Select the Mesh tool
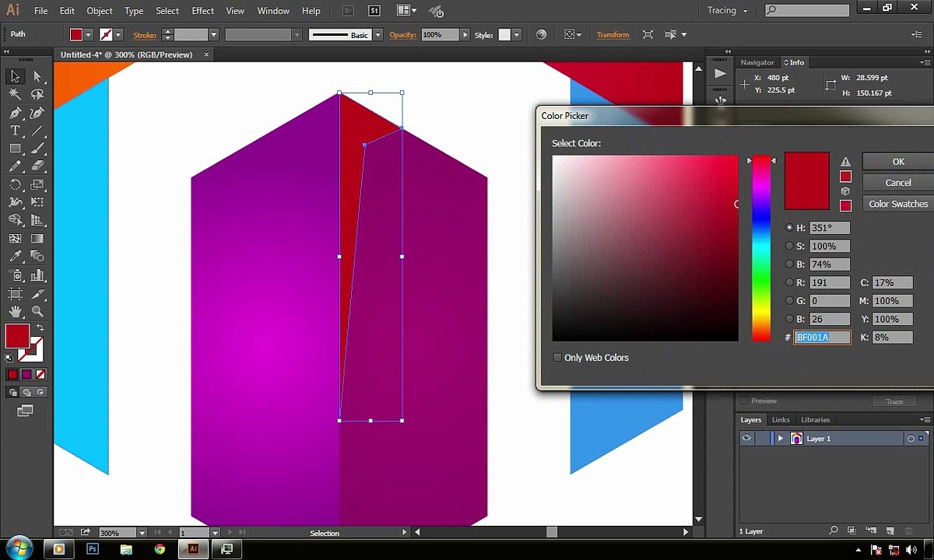934x560 pixels. [x=15, y=239]
